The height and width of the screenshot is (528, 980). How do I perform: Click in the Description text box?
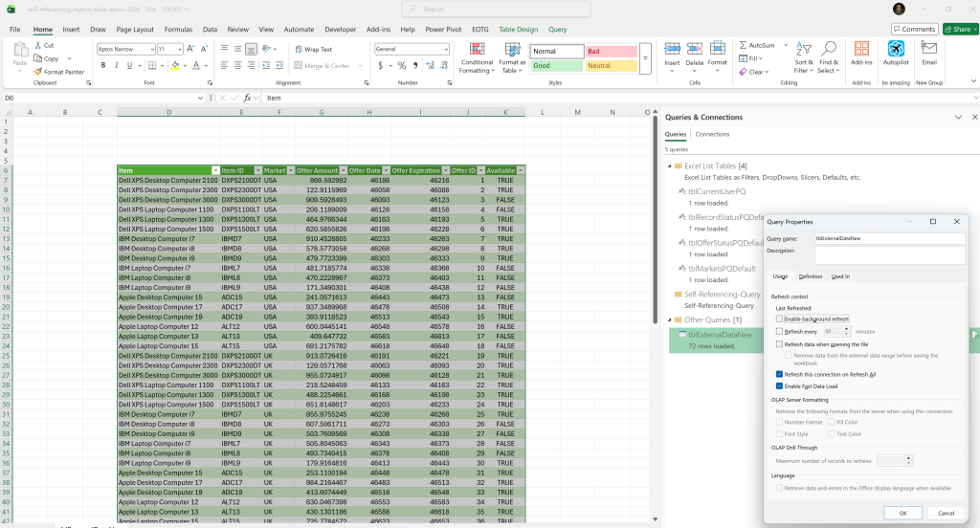890,255
